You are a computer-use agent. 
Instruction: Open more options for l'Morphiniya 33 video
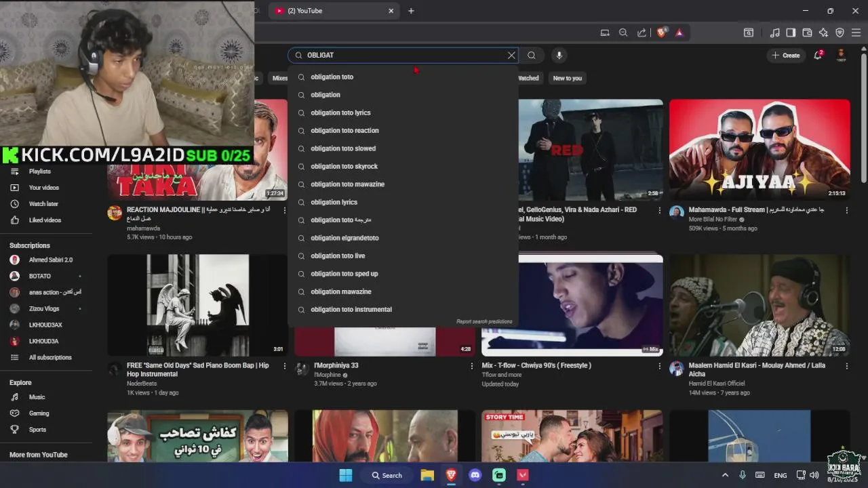[472, 366]
